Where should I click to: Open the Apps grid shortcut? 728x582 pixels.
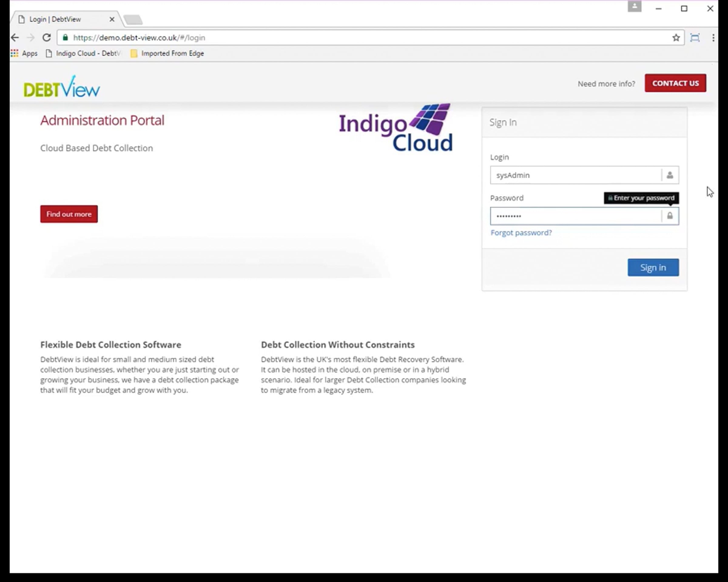(x=24, y=53)
